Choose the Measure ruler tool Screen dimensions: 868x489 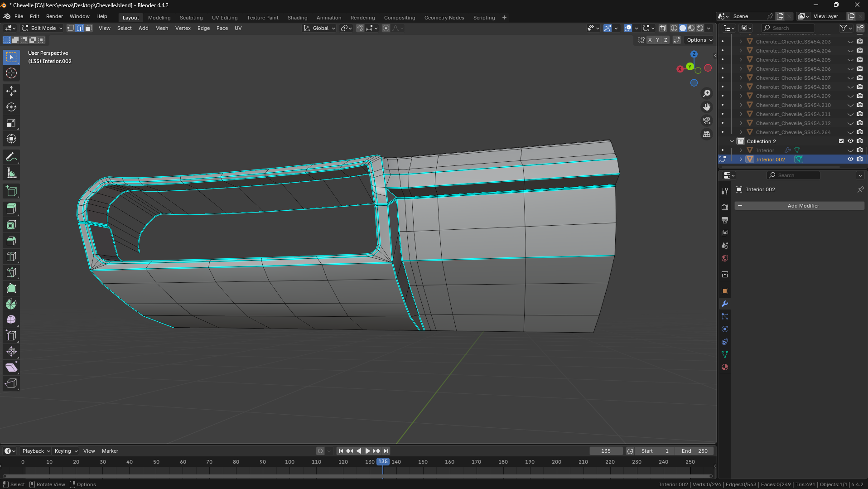pos(11,173)
